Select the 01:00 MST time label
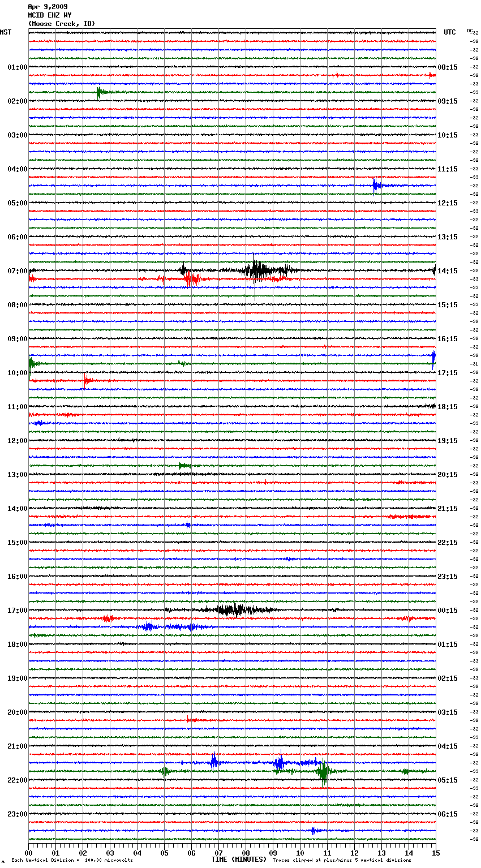 point(18,67)
